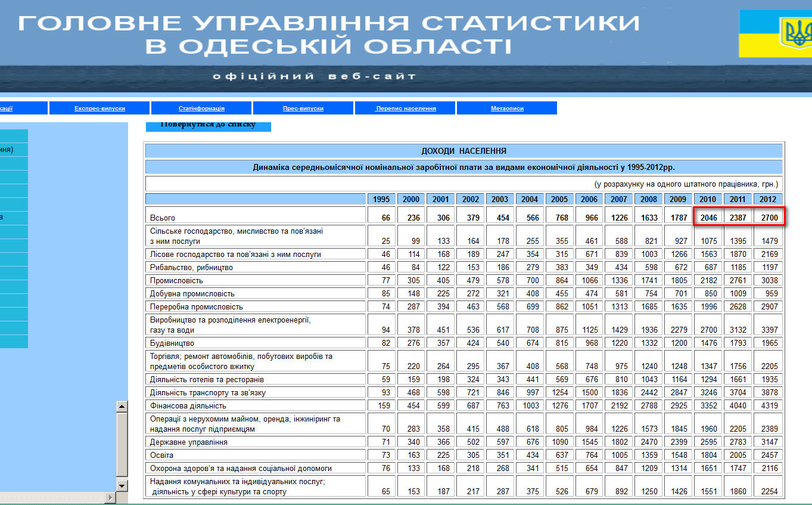
Task: Click the ДОХОДИ НАСЕЛЕННЯ table heading
Action: pos(463,151)
